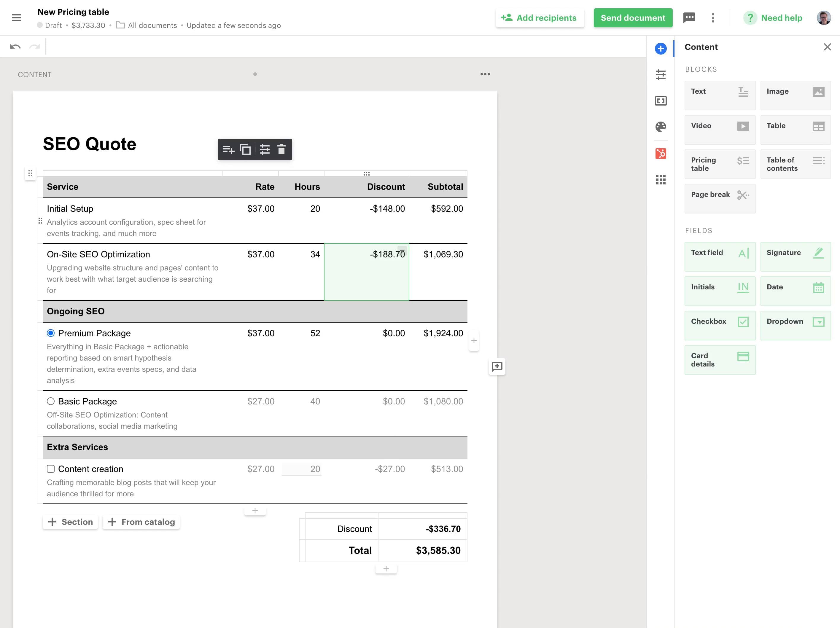
Task: Open the document options kebab menu
Action: tap(713, 18)
